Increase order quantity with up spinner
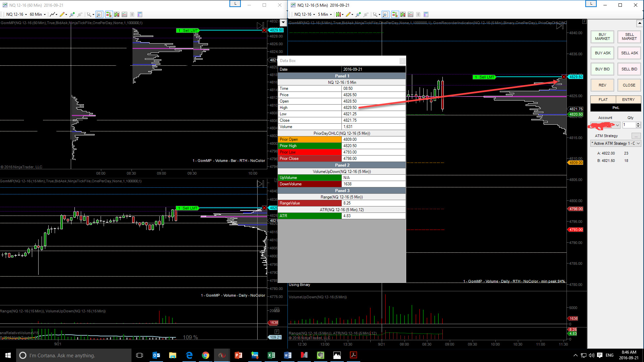 638,123
